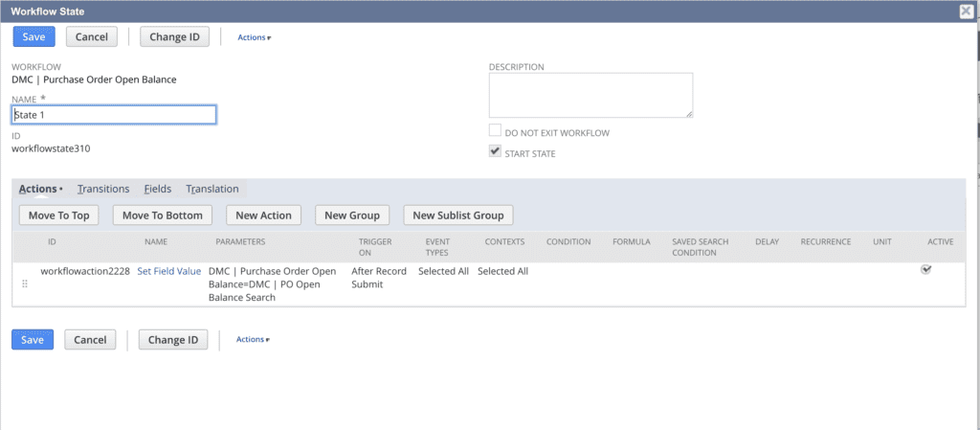Click Move To Bottom button
The width and height of the screenshot is (980, 430).
[163, 215]
